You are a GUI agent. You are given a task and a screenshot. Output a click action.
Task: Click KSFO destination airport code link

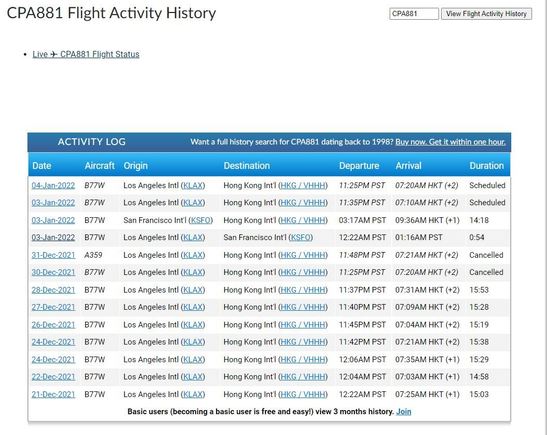click(301, 238)
